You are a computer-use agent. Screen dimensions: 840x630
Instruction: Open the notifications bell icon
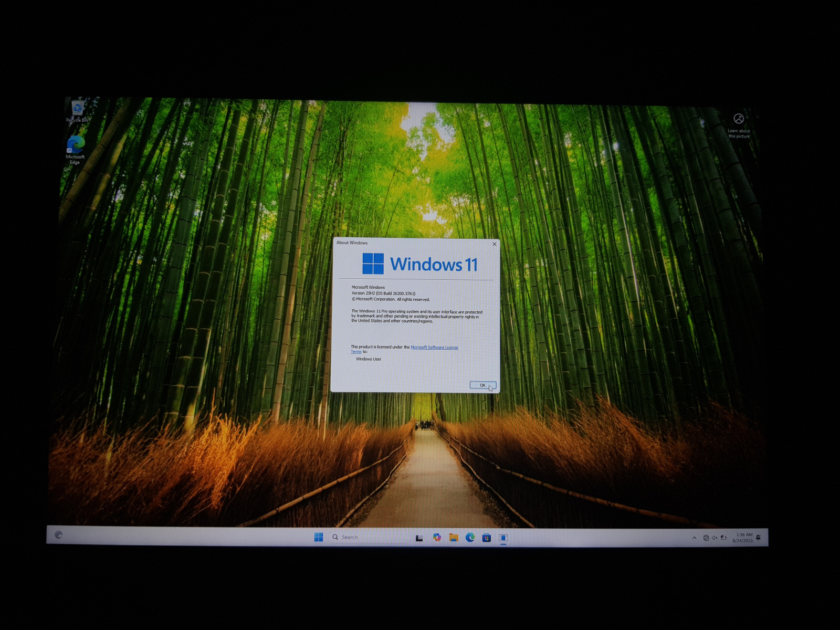coord(758,538)
